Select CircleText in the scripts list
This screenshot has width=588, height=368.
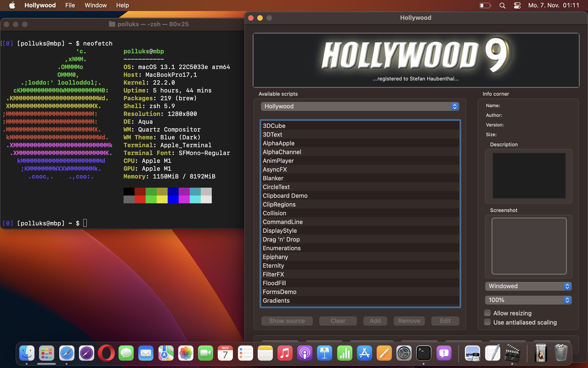click(x=360, y=187)
